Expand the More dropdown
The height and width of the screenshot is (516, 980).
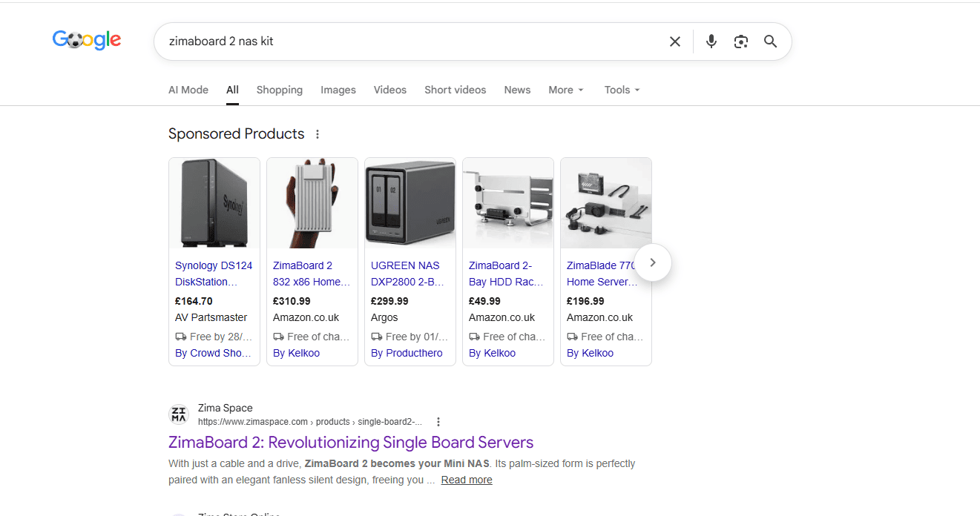(x=566, y=90)
